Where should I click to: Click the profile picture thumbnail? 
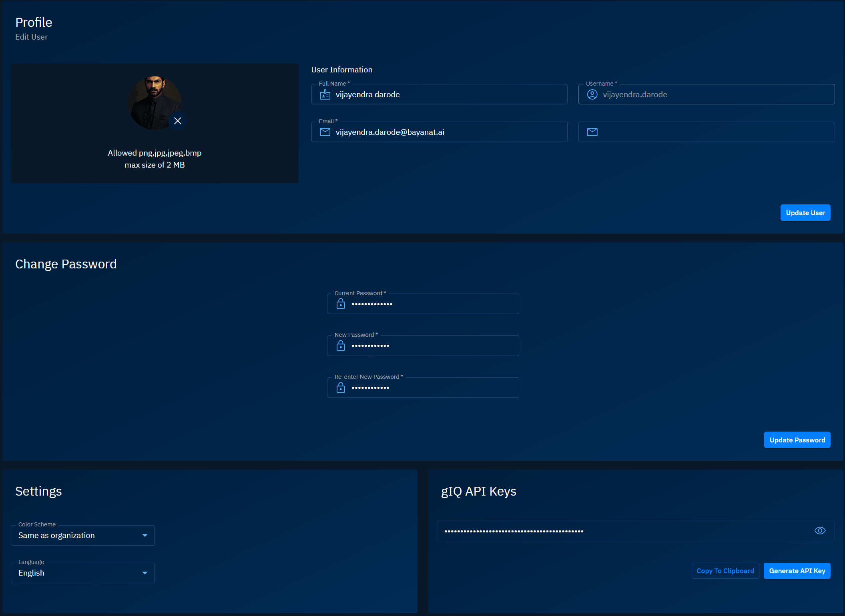pyautogui.click(x=155, y=103)
